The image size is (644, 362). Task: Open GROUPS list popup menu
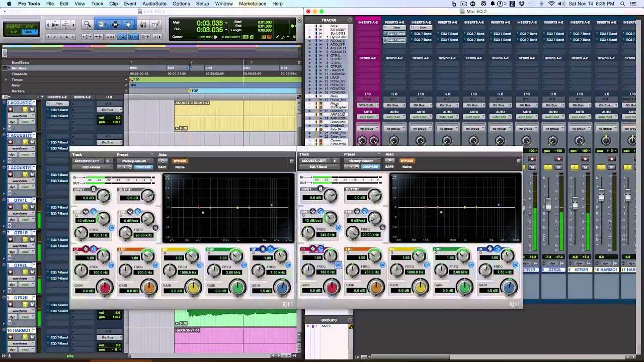click(349, 320)
